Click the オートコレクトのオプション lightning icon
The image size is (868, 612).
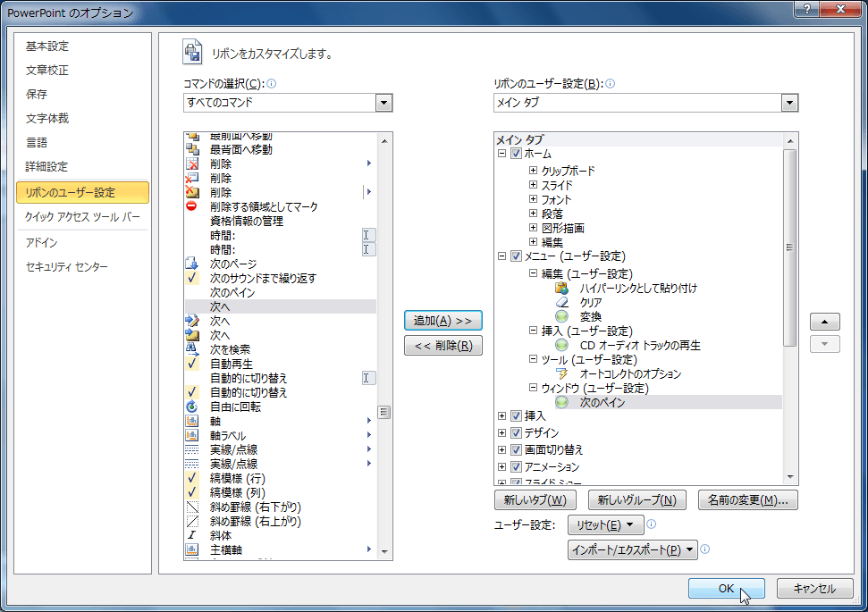point(561,374)
